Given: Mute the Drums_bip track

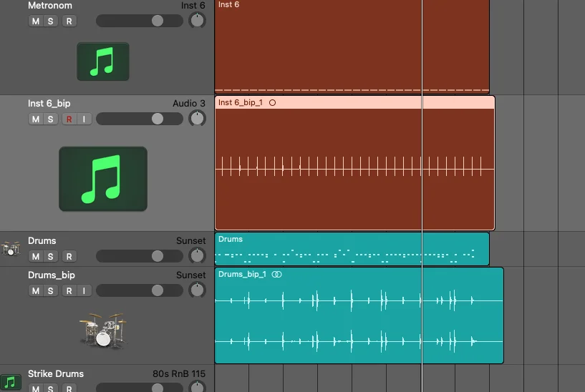Looking at the screenshot, I should pyautogui.click(x=36, y=290).
